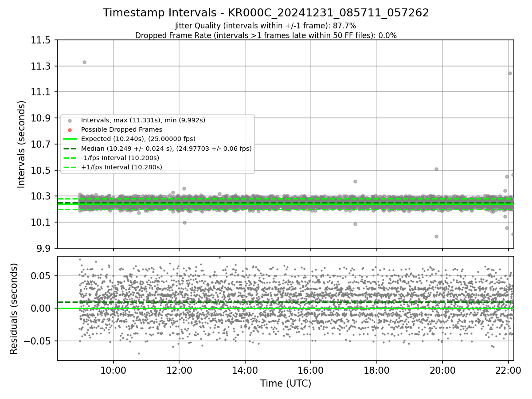
Task: Click the outlier point near 10.4 seconds after 17:00
Action: click(x=355, y=181)
